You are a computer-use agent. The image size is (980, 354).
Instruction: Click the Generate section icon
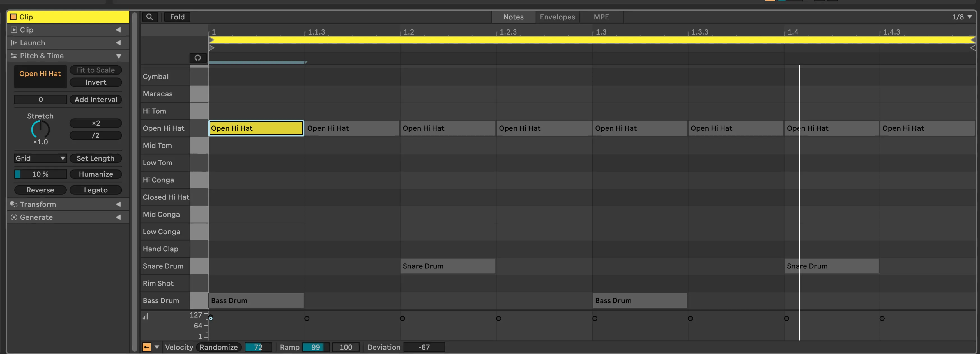coord(14,217)
